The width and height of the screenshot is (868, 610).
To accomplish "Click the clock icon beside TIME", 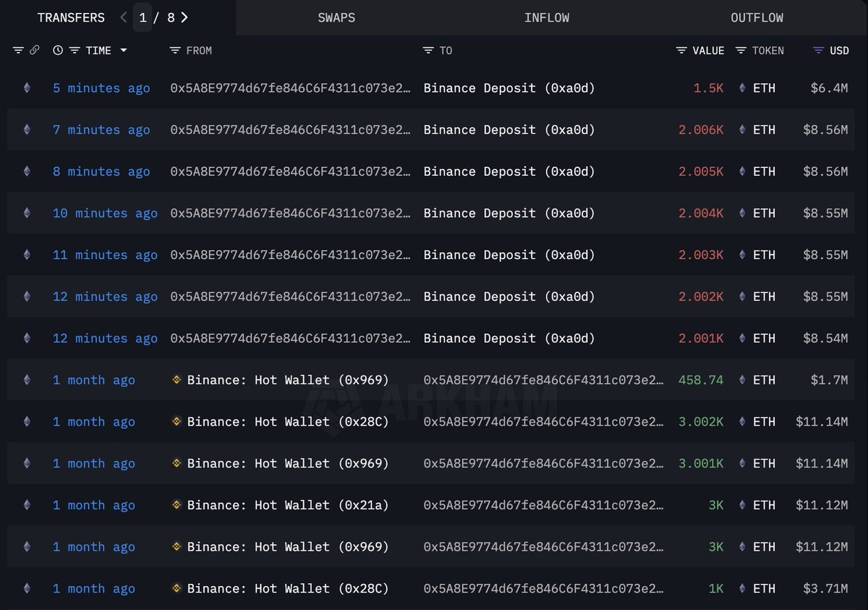I will pos(58,51).
